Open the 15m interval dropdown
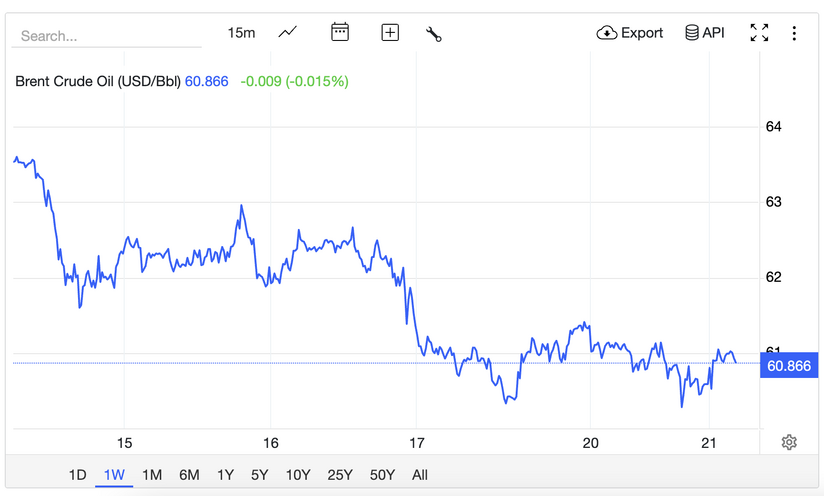The height and width of the screenshot is (496, 825). click(x=241, y=33)
